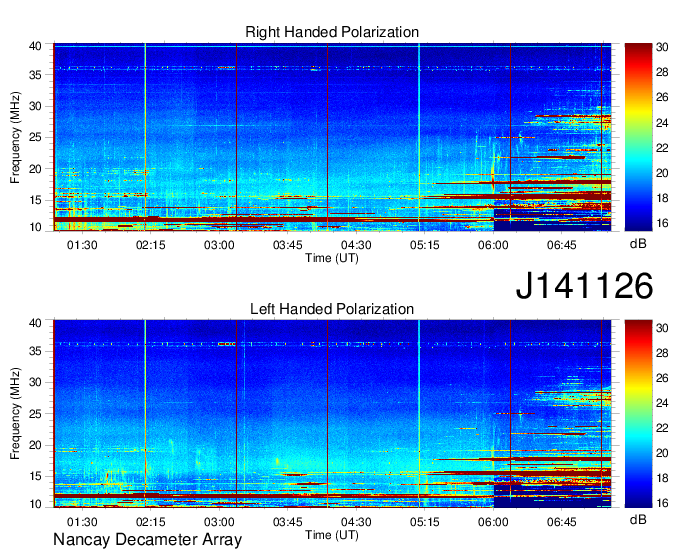The height and width of the screenshot is (552, 680).
Task: Click the 'dB' label under Left Handed colorbar
Action: pyautogui.click(x=638, y=519)
